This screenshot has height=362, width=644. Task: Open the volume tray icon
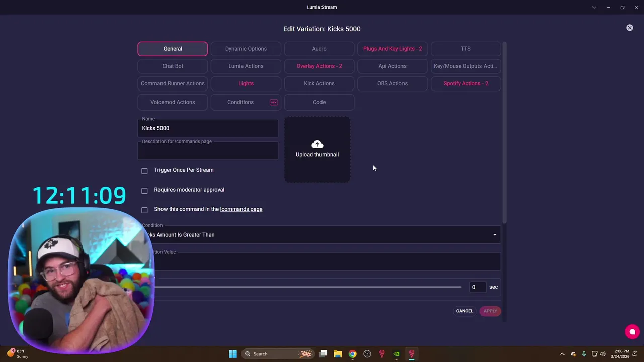[x=603, y=354]
